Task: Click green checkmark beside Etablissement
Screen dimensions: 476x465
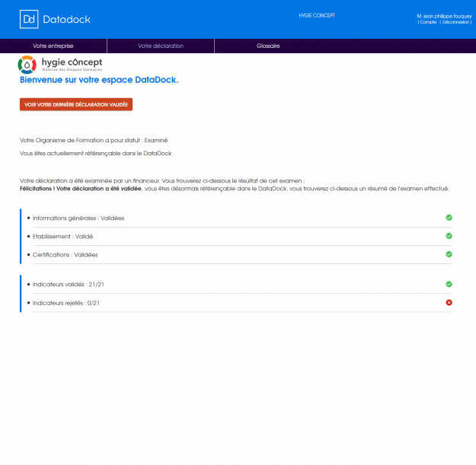Action: 449,236
